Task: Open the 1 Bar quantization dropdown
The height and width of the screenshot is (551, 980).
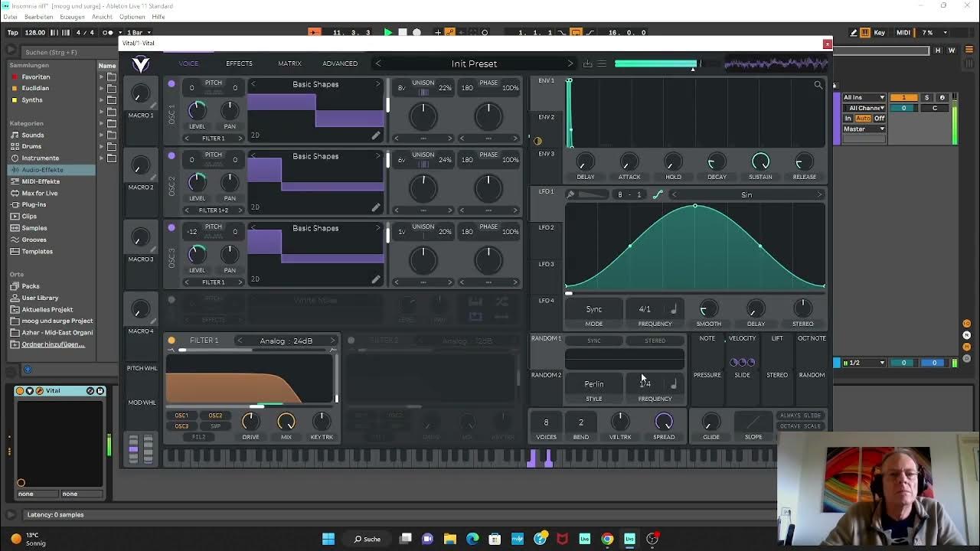Action: click(x=139, y=32)
